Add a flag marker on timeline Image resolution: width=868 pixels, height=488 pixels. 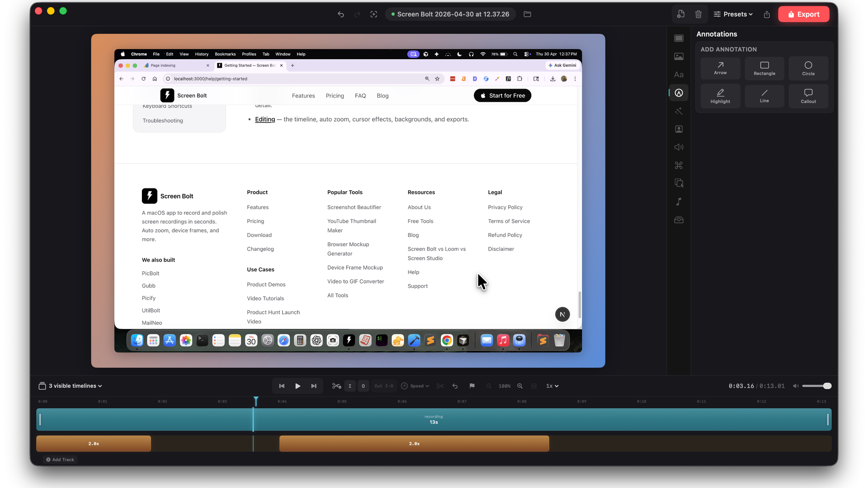pos(472,386)
